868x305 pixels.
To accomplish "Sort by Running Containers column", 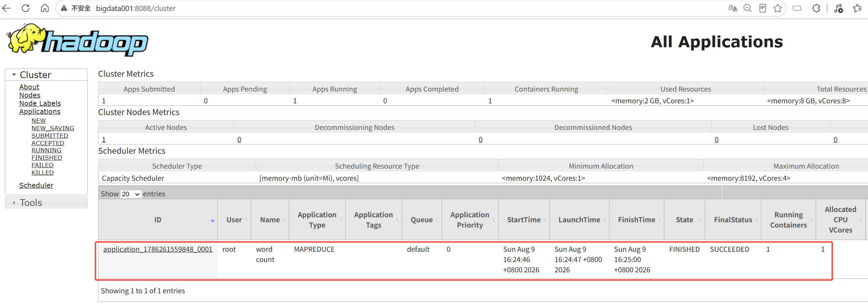I will (x=789, y=220).
